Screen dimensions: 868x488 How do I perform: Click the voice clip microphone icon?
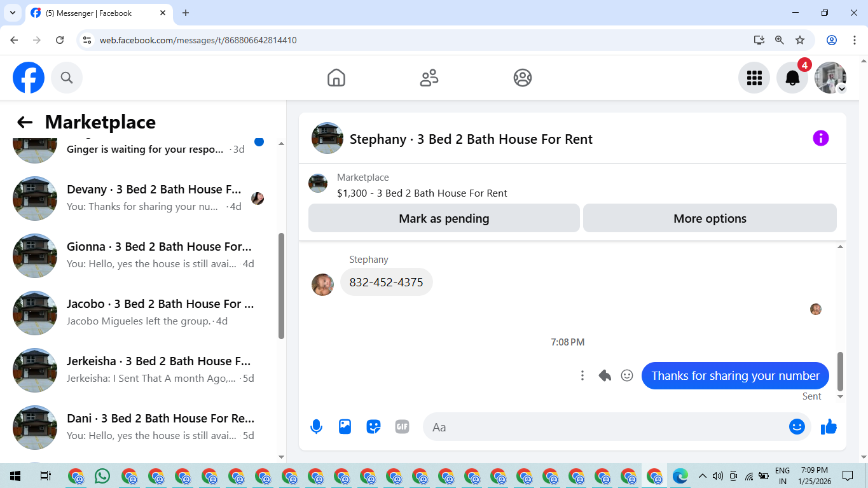pos(316,427)
